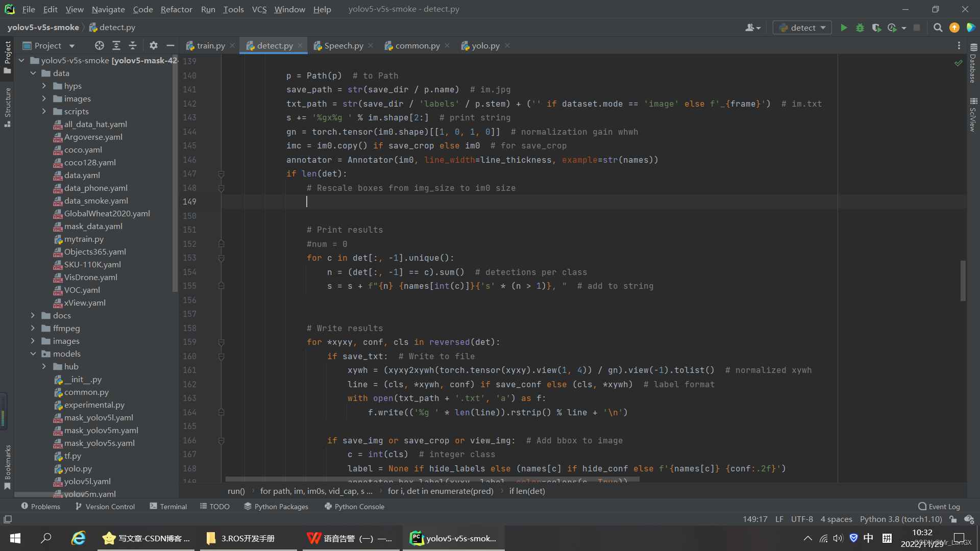This screenshot has width=980, height=551.
Task: Click the orange IDE update icon
Action: [x=954, y=28]
